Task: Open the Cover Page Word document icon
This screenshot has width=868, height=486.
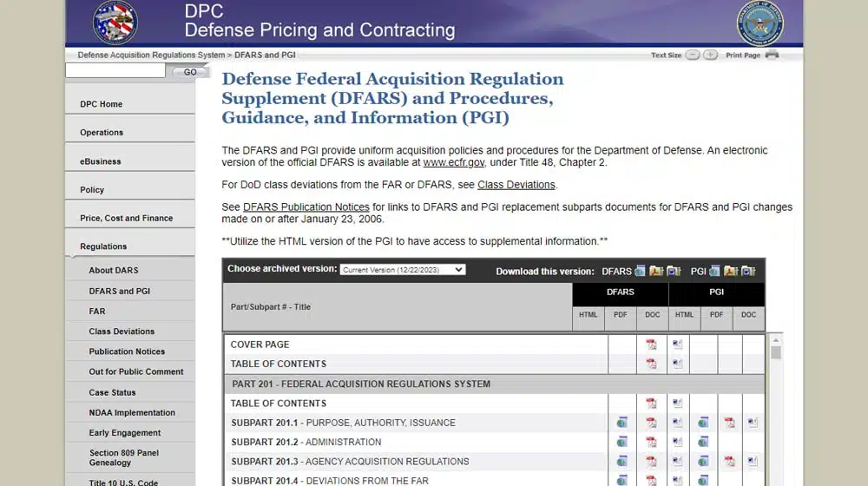Action: (x=677, y=345)
